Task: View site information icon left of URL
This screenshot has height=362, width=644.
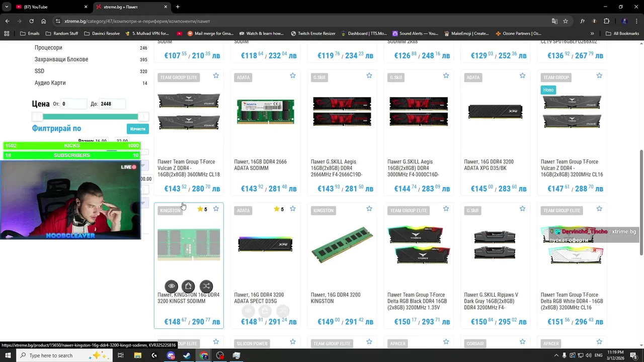Action: pyautogui.click(x=58, y=21)
